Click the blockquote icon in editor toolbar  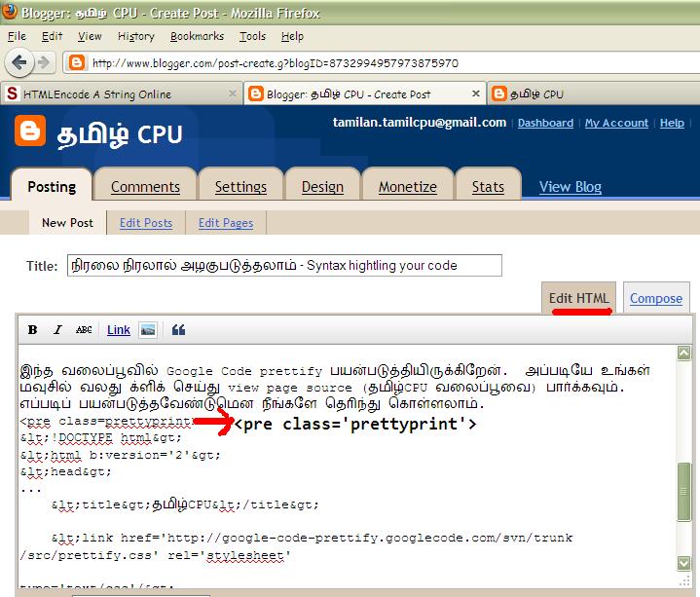coord(178,330)
